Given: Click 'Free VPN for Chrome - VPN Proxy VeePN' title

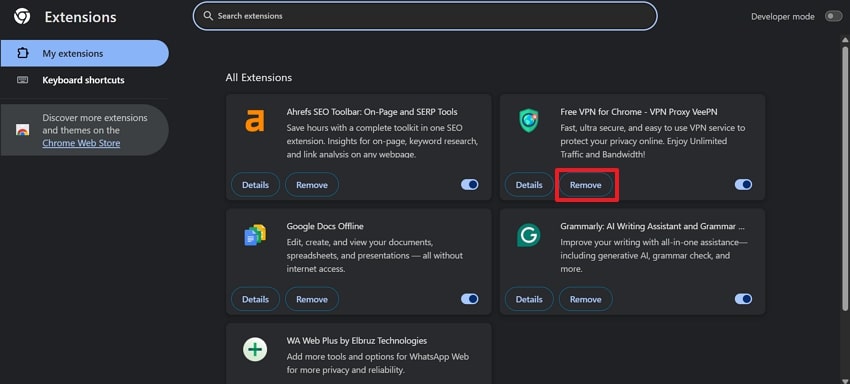Looking at the screenshot, I should pyautogui.click(x=639, y=112).
